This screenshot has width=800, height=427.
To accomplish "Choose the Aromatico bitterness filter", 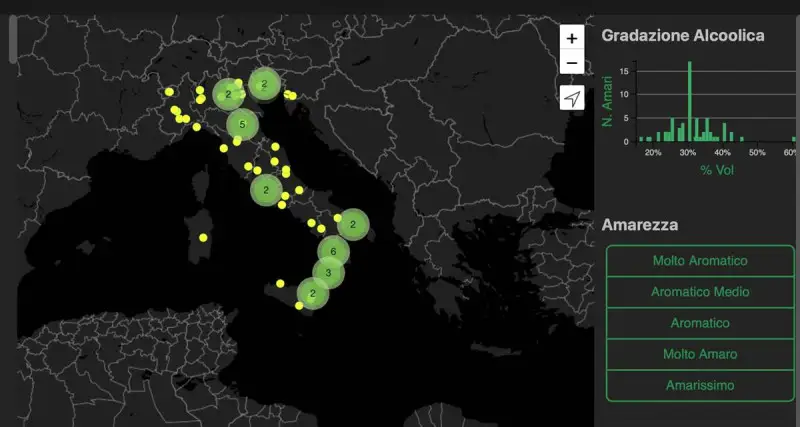I will (x=700, y=323).
